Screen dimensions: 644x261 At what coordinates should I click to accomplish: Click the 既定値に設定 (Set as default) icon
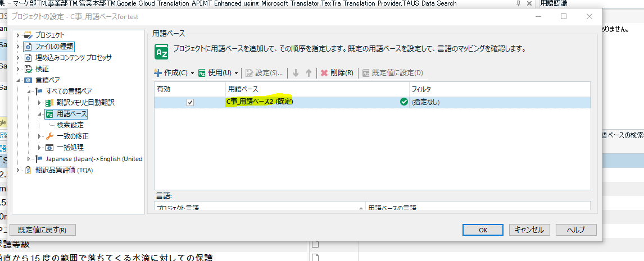tap(366, 73)
